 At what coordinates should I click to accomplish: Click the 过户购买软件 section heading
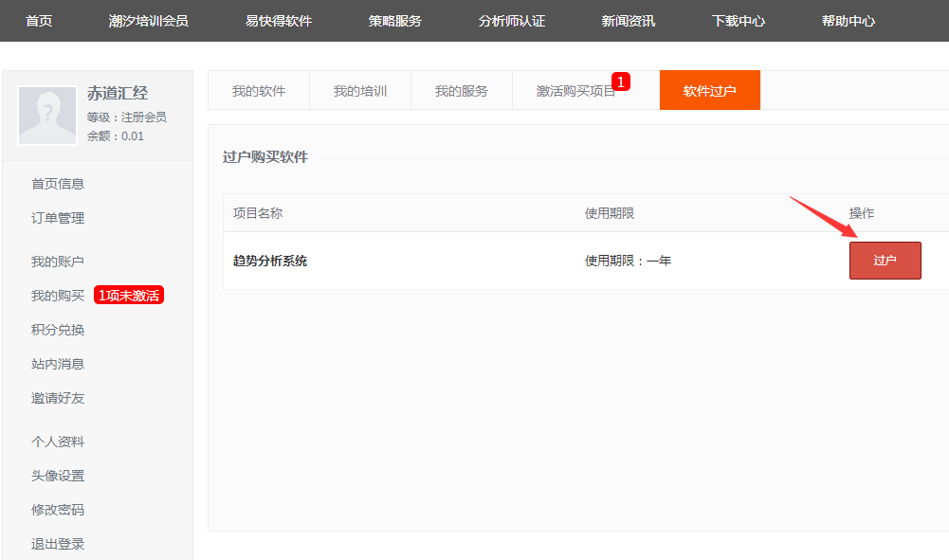[x=265, y=157]
